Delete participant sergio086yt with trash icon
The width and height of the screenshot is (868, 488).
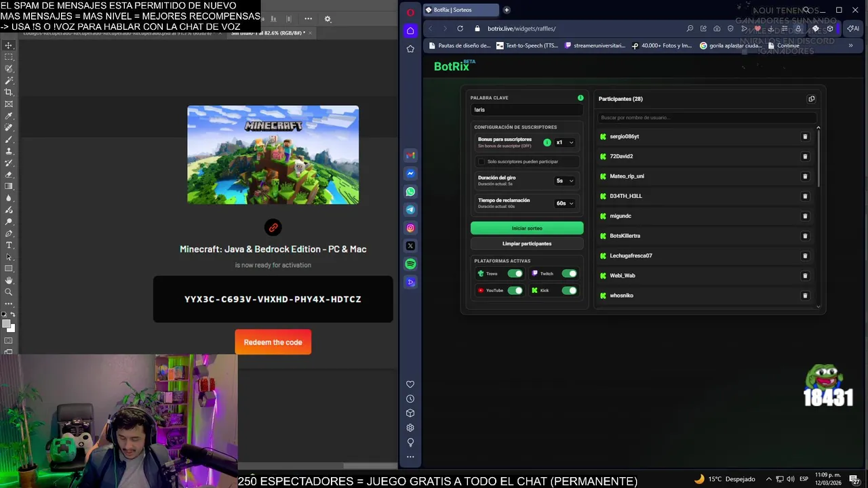(x=805, y=136)
